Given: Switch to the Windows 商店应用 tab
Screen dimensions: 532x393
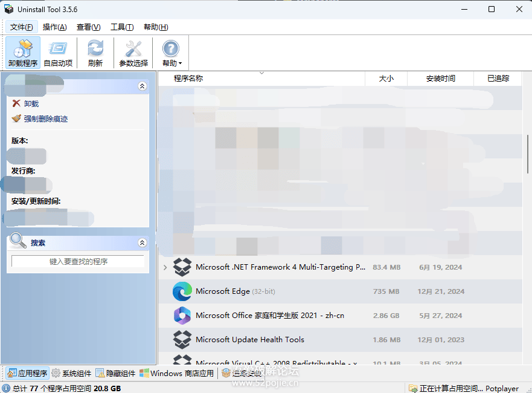Looking at the screenshot, I should pyautogui.click(x=177, y=373).
